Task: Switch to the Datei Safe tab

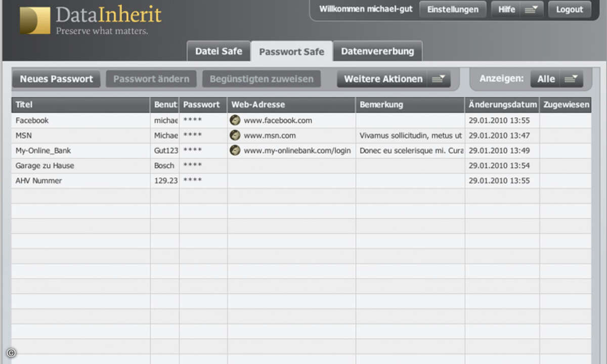Action: [219, 51]
